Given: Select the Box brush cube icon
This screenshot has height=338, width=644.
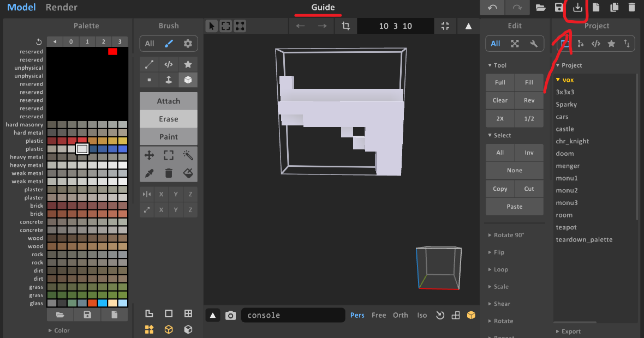Looking at the screenshot, I should click(x=188, y=80).
